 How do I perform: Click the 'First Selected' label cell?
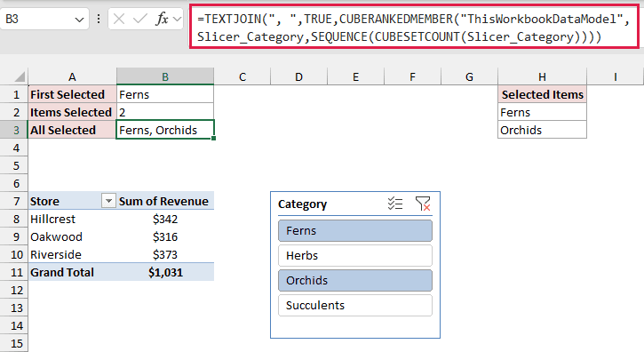tap(72, 94)
